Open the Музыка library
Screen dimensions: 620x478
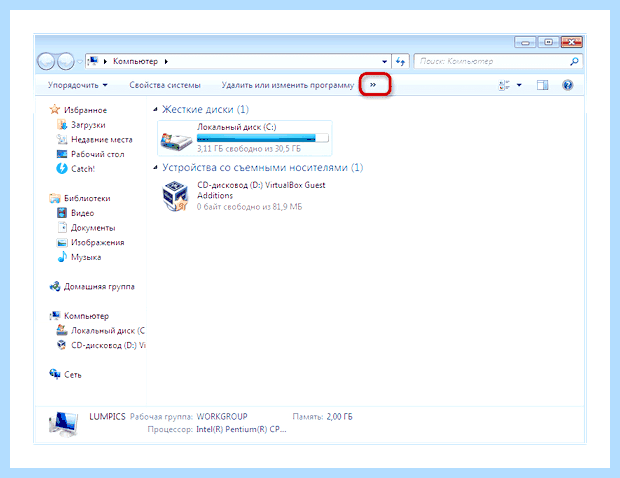point(86,257)
